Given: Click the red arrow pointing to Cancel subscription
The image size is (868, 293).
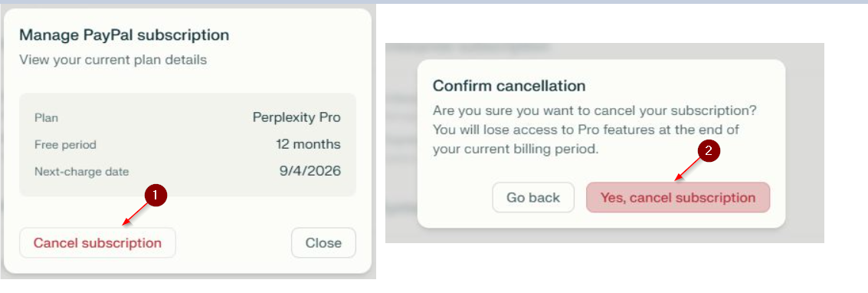Looking at the screenshot, I should pos(136,213).
